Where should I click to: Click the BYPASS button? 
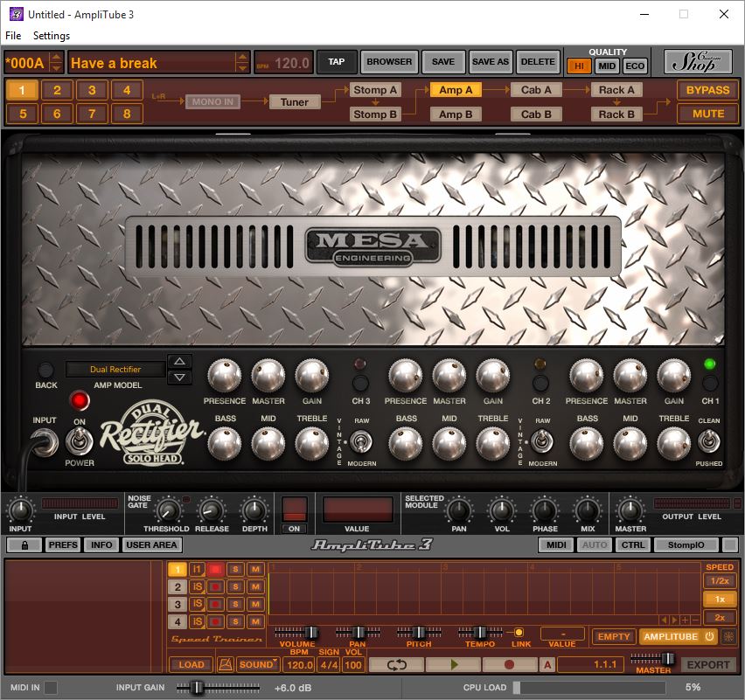[x=707, y=90]
